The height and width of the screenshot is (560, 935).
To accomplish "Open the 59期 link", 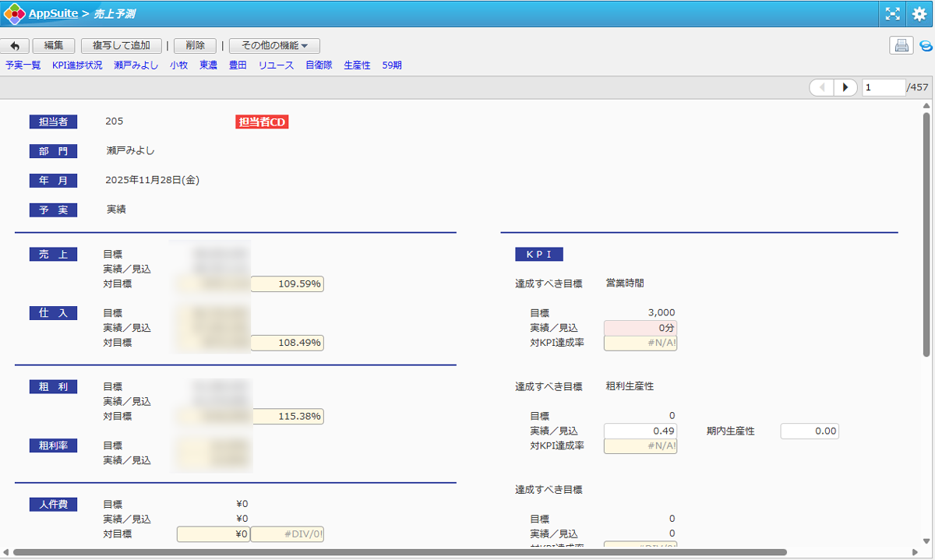I will [x=392, y=65].
